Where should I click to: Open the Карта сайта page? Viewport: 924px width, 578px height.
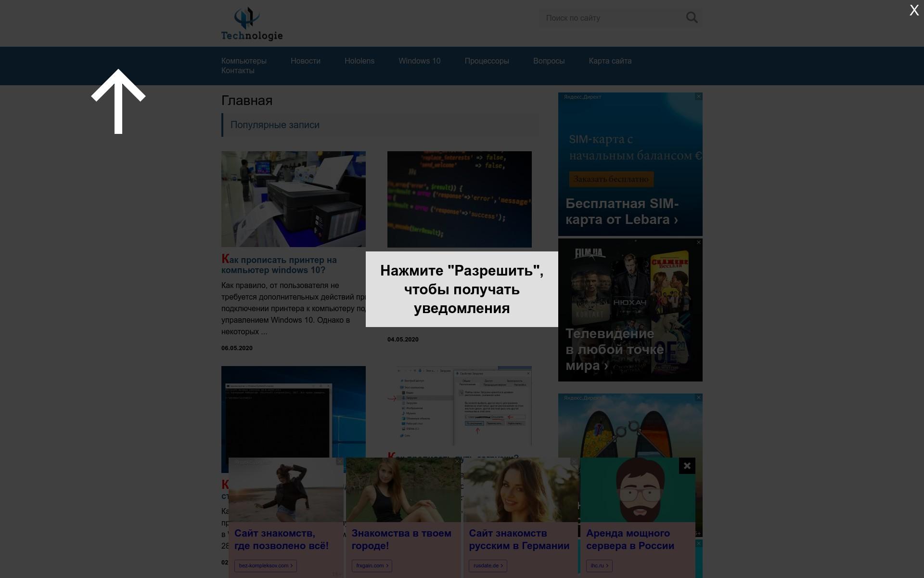pyautogui.click(x=610, y=61)
